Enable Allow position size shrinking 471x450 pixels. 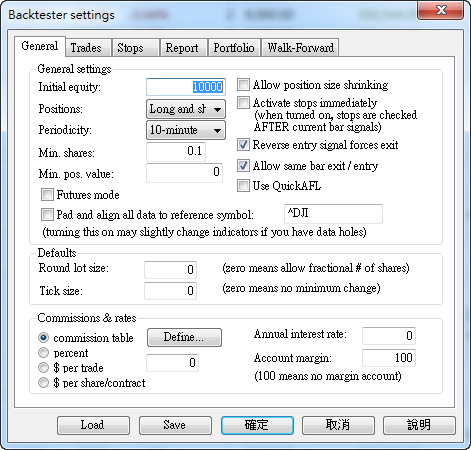tap(243, 85)
